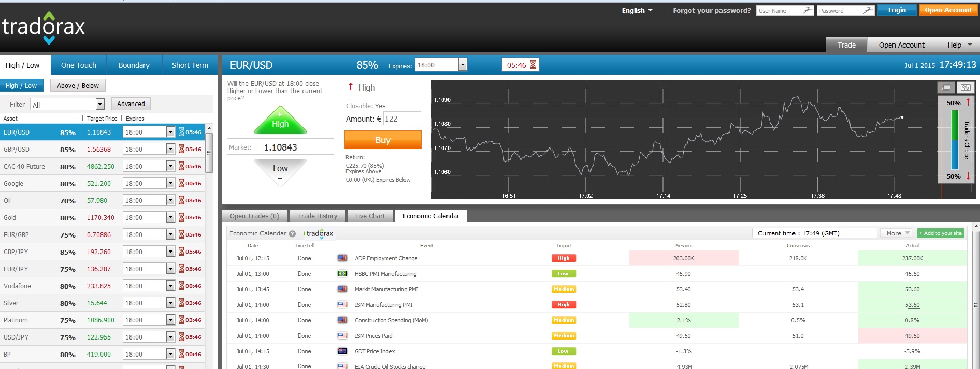980x369 pixels.
Task: Click the key icon in User Name field
Action: 808,10
